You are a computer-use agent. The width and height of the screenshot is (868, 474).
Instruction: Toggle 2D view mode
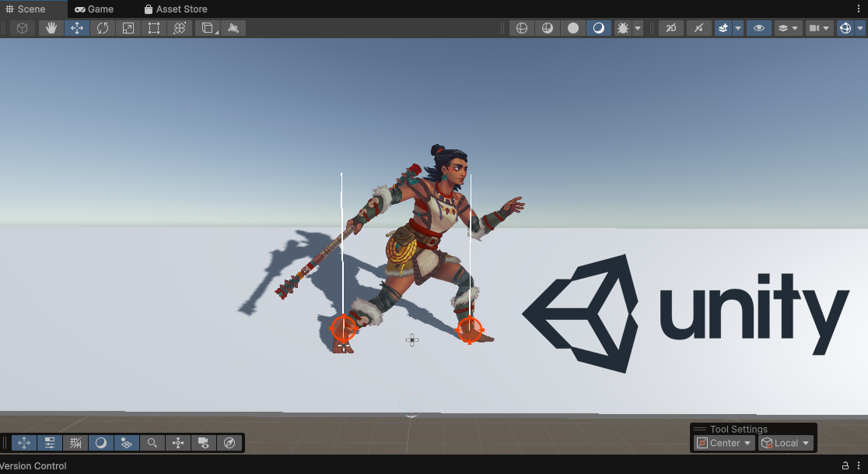click(x=671, y=28)
